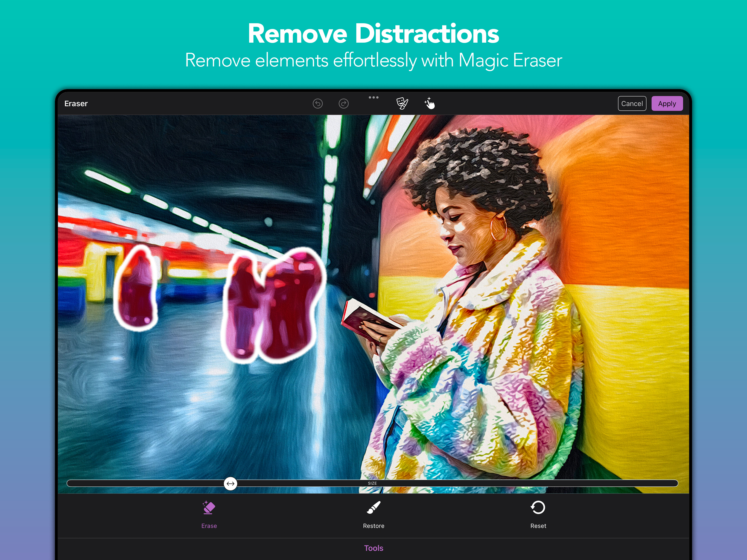This screenshot has height=560, width=747.
Task: Switch to the Restore brush
Action: pos(373,515)
